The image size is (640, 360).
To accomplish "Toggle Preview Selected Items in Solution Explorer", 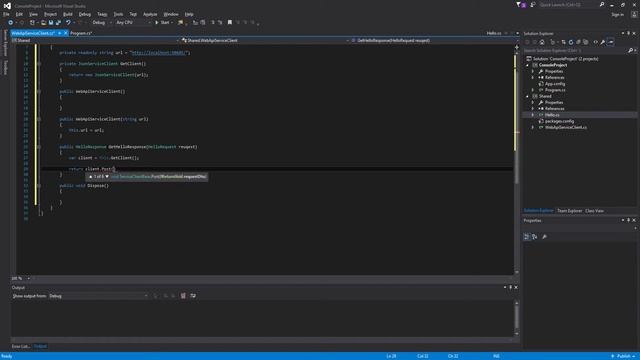I will click(611, 42).
